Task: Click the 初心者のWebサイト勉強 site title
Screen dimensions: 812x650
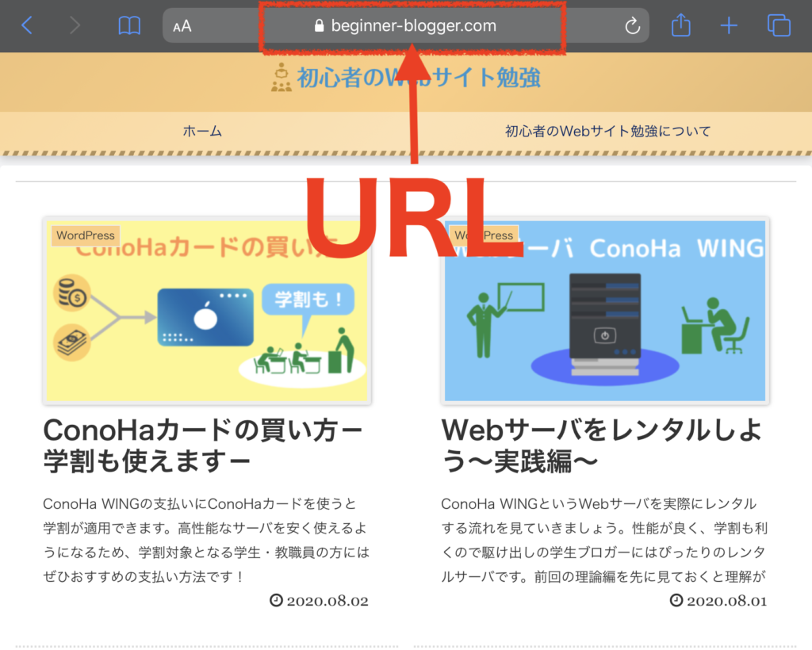Action: [419, 78]
